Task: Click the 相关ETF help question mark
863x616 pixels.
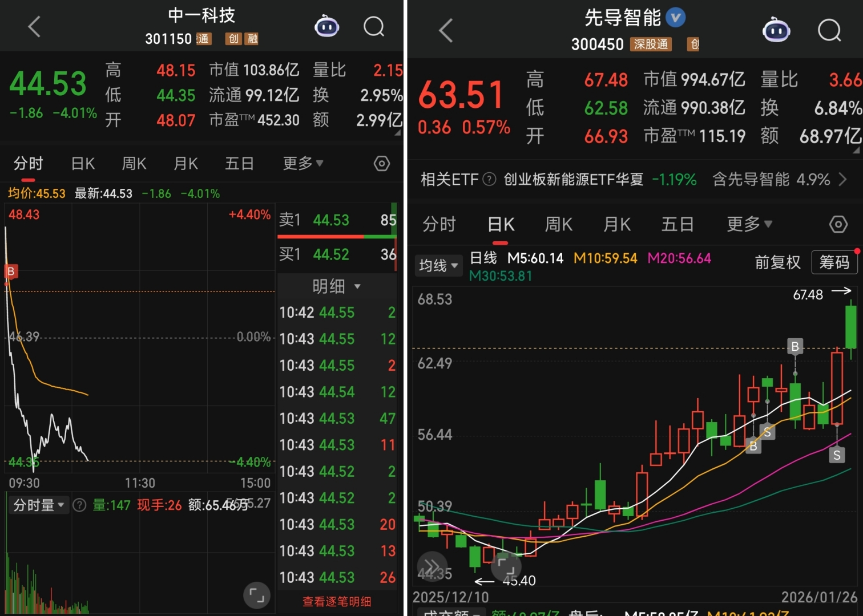Action: click(x=489, y=179)
